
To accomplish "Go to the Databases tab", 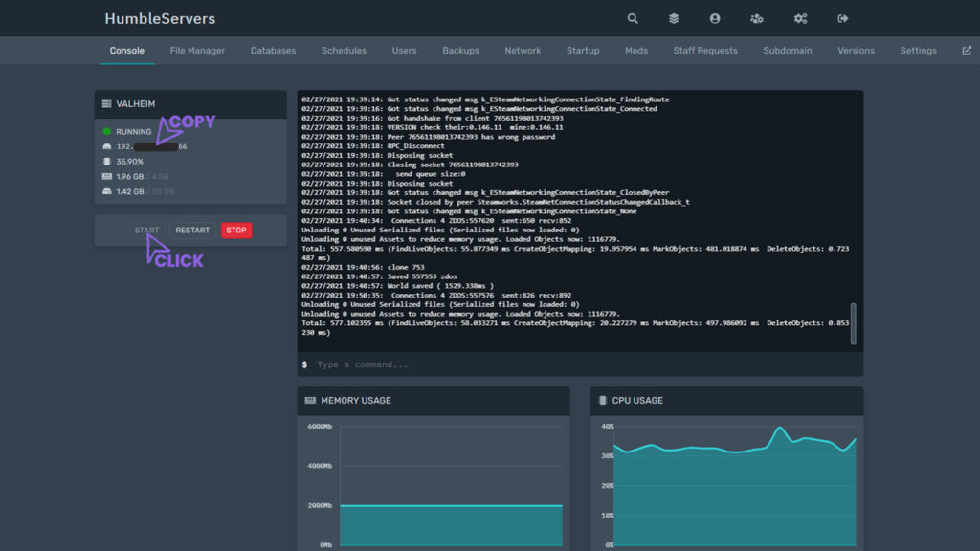I will click(x=273, y=51).
